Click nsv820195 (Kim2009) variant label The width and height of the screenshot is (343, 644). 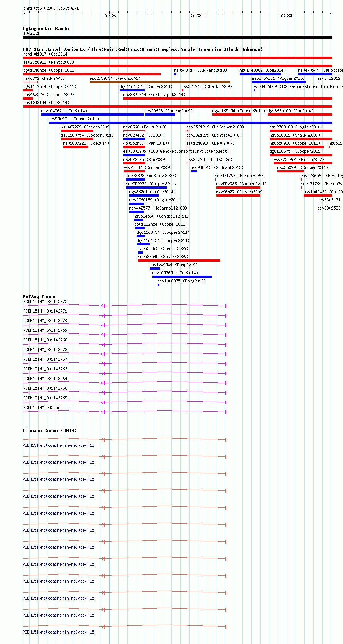145,159
